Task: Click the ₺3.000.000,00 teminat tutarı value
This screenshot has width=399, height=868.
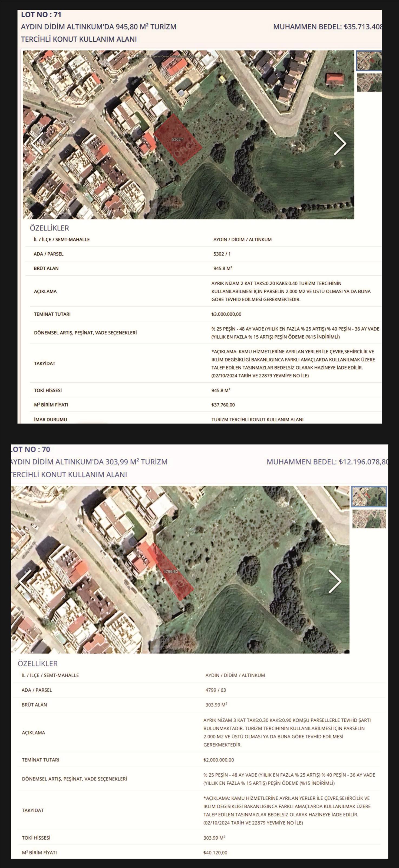Action: tap(226, 314)
